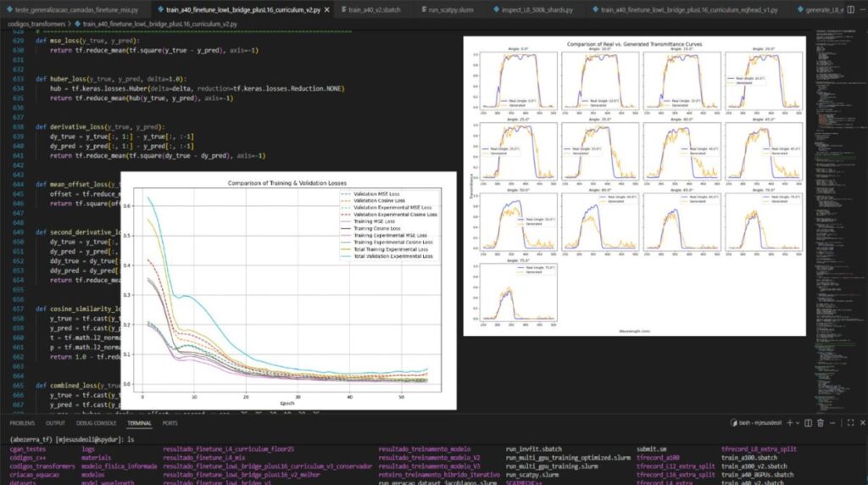Split the editor to the right
The height and width of the screenshot is (485, 868).
851,9
